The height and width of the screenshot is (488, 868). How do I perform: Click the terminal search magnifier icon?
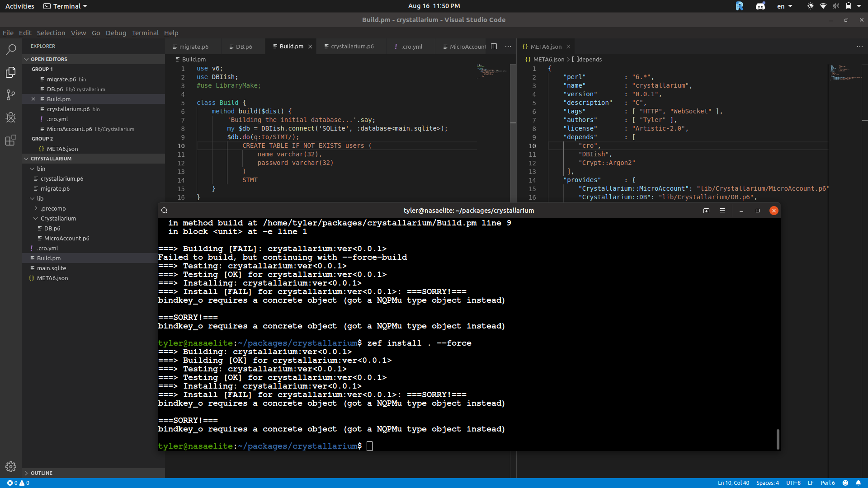point(165,211)
